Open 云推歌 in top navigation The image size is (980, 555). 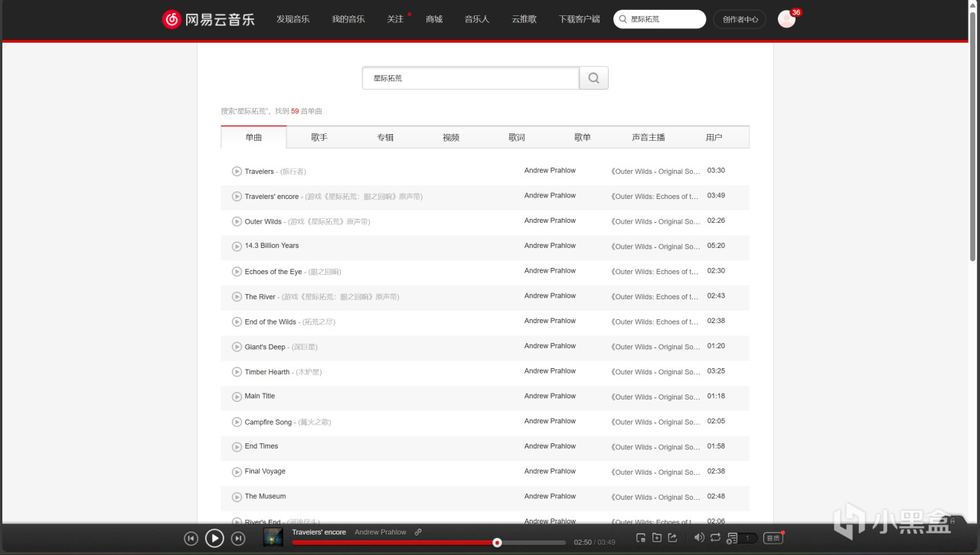(524, 19)
